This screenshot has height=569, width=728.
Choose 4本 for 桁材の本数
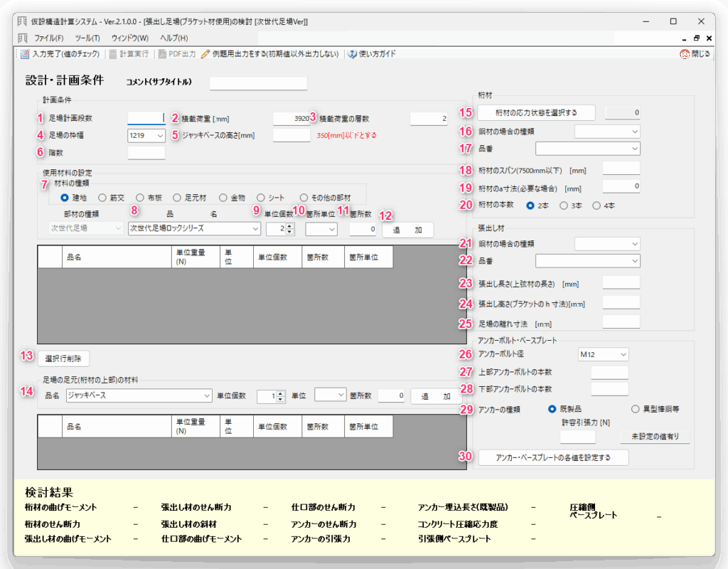(596, 206)
